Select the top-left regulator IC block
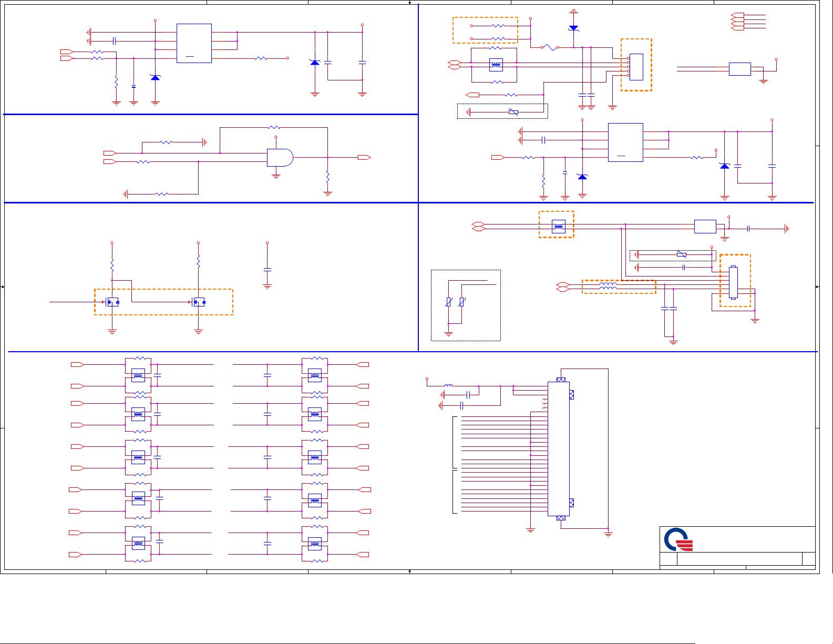833x644 pixels. pos(194,43)
